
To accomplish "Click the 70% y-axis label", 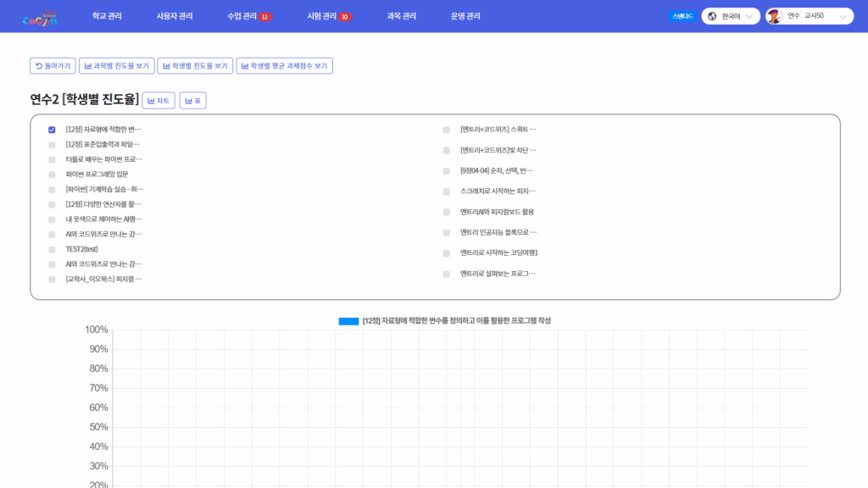I will point(98,388).
